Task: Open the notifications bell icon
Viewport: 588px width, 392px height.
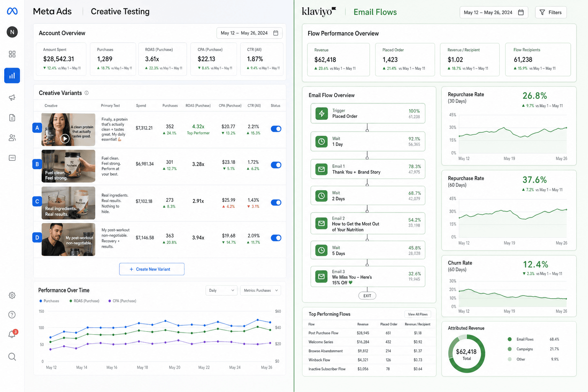Action: (12, 334)
